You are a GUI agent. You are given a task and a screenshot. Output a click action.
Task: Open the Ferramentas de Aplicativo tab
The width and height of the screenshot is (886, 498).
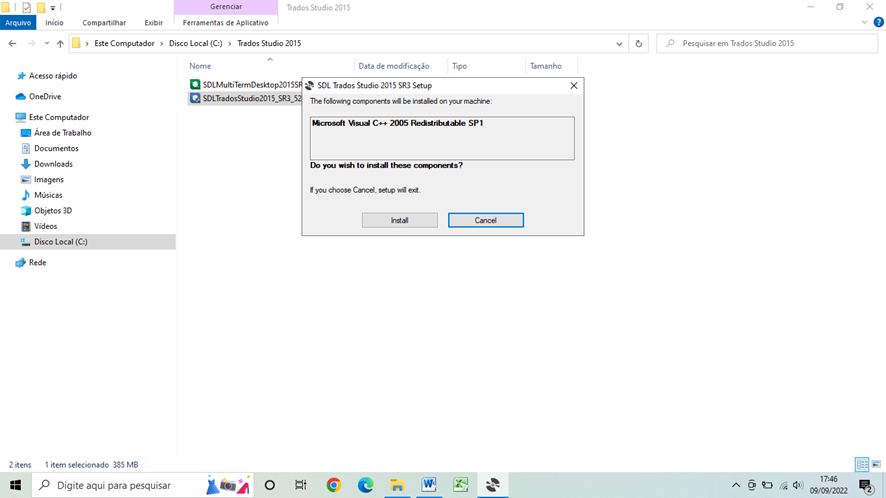[225, 23]
